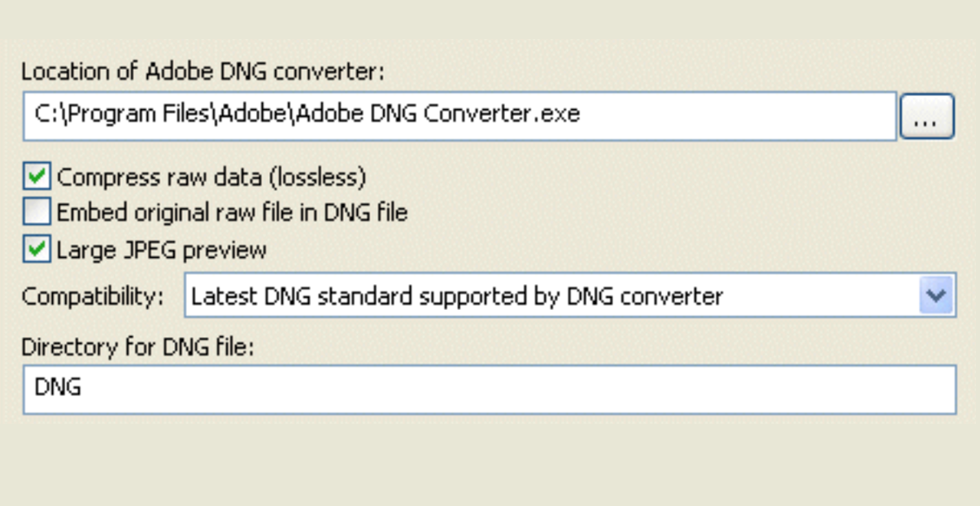This screenshot has width=980, height=506.
Task: Open the Compatibility dropdown arrow
Action: (936, 295)
